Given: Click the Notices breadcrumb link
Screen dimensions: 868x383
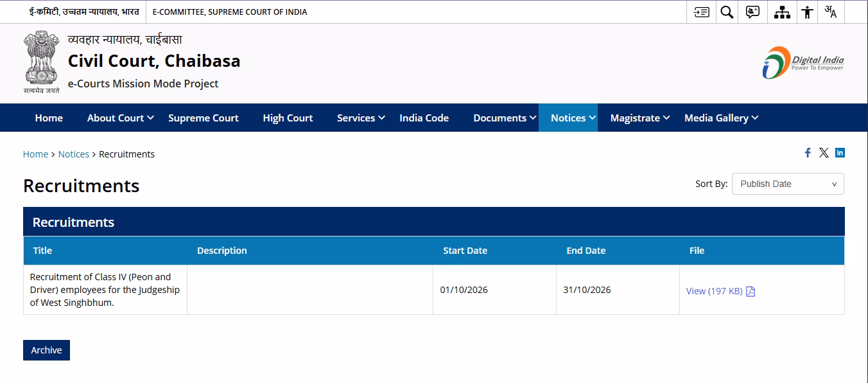Looking at the screenshot, I should click(74, 154).
